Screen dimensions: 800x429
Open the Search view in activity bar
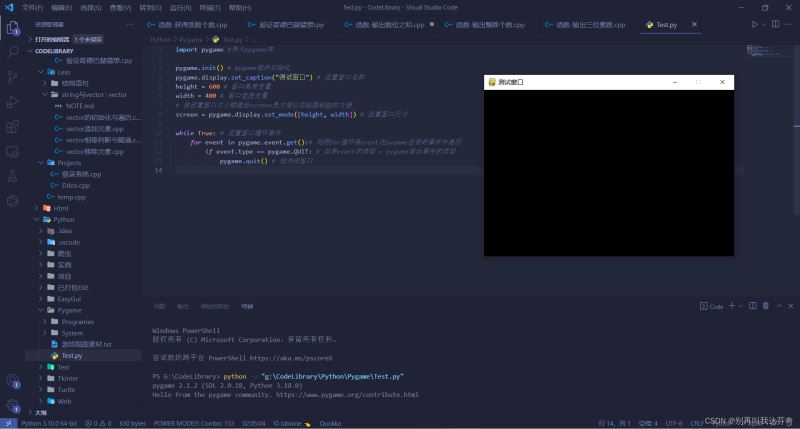click(x=12, y=50)
